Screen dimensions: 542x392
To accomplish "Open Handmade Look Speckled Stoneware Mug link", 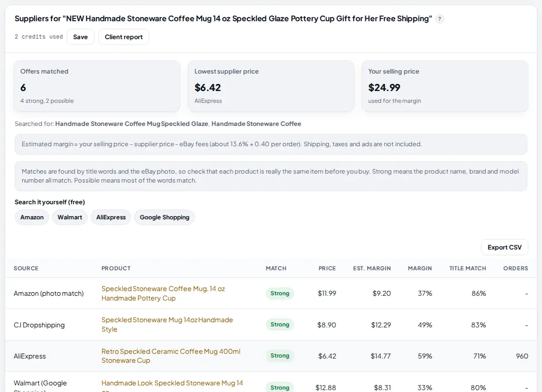I will coord(172,386).
